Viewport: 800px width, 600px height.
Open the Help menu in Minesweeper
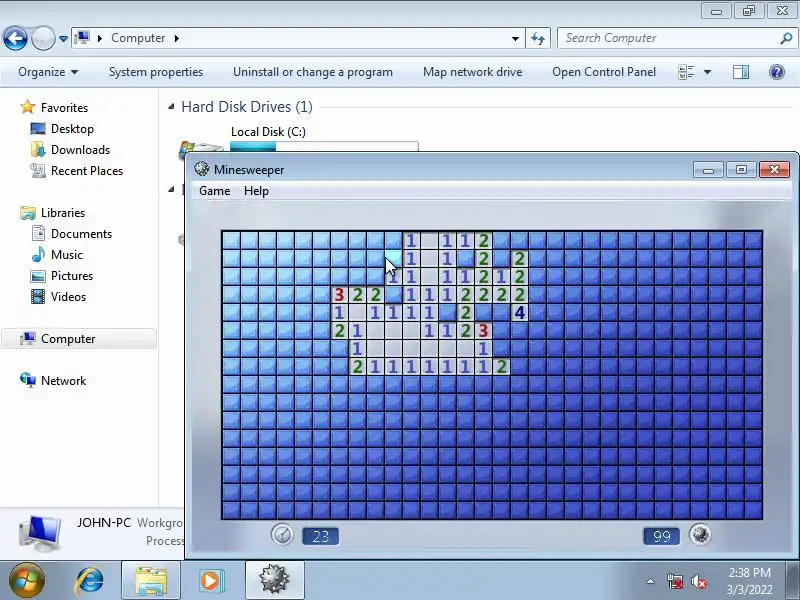256,191
